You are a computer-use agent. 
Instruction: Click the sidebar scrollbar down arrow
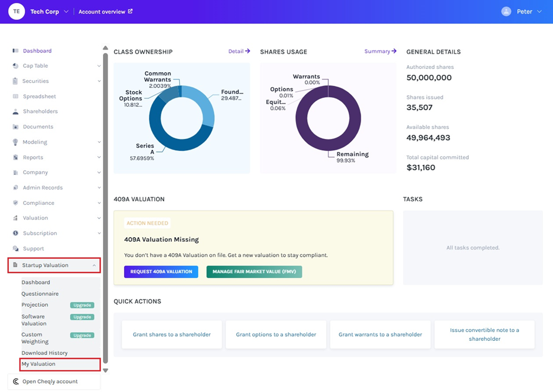click(105, 370)
